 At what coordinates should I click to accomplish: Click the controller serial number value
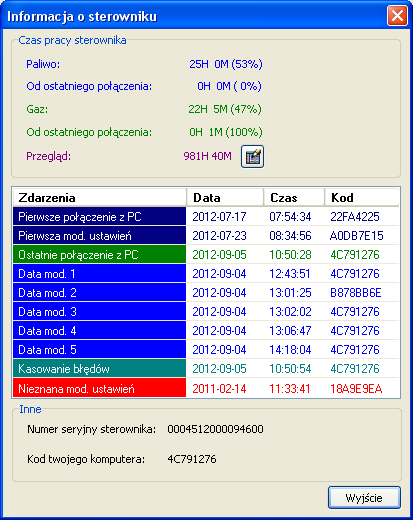point(215,429)
